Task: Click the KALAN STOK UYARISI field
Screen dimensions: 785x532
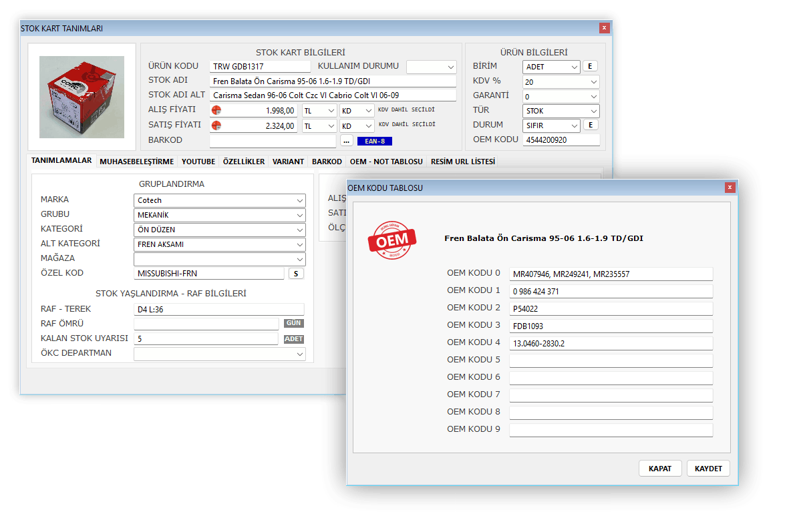Action: pyautogui.click(x=206, y=338)
